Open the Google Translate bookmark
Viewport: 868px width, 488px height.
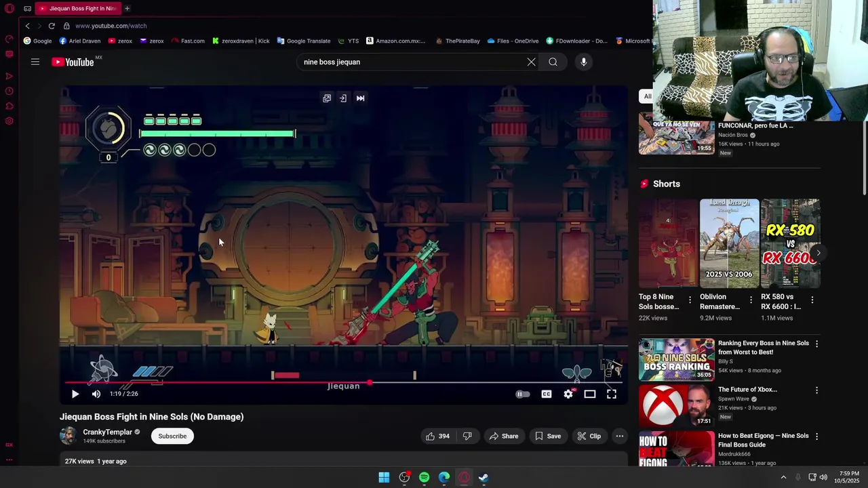303,41
